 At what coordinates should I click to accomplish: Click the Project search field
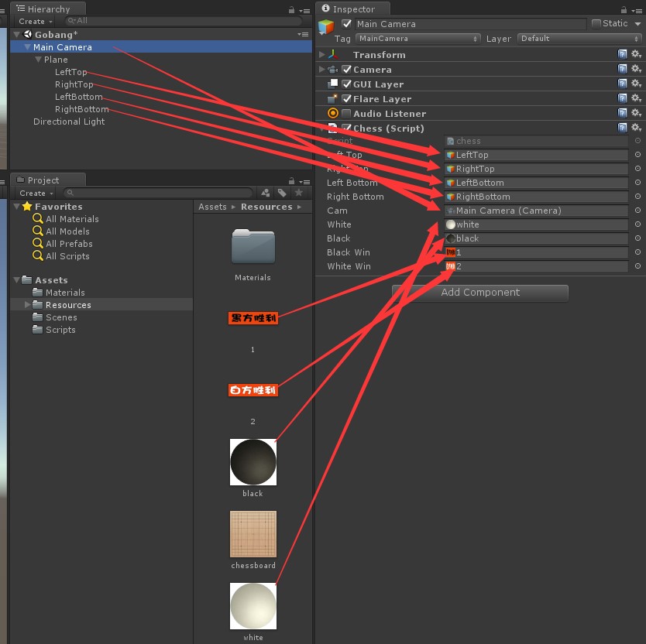tap(158, 193)
